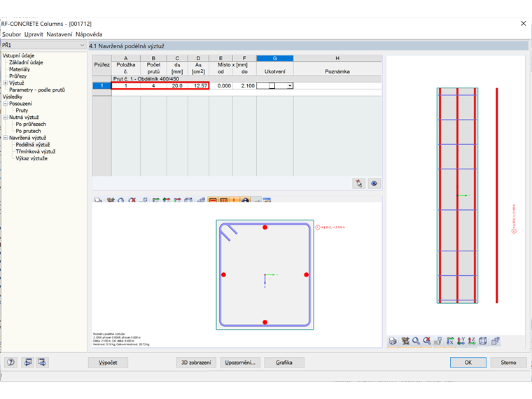
Task: Select Třmínková výztuž tree item
Action: [36, 152]
